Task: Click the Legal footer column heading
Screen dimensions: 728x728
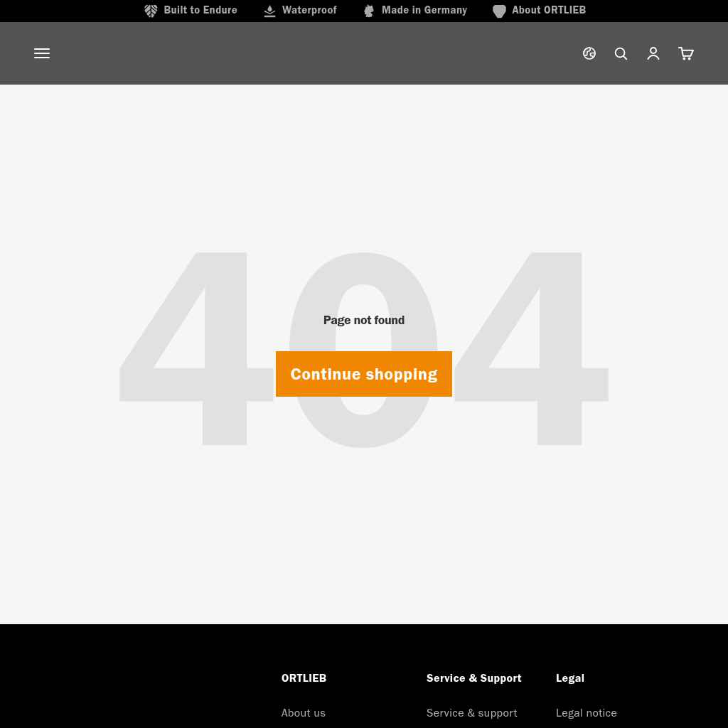Action: [x=570, y=678]
